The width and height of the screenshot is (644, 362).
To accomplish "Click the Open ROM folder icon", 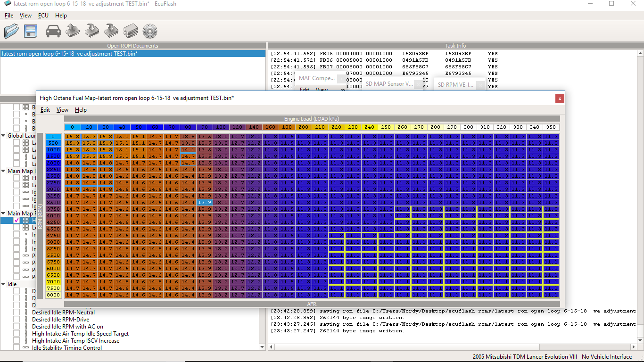I will point(11,31).
